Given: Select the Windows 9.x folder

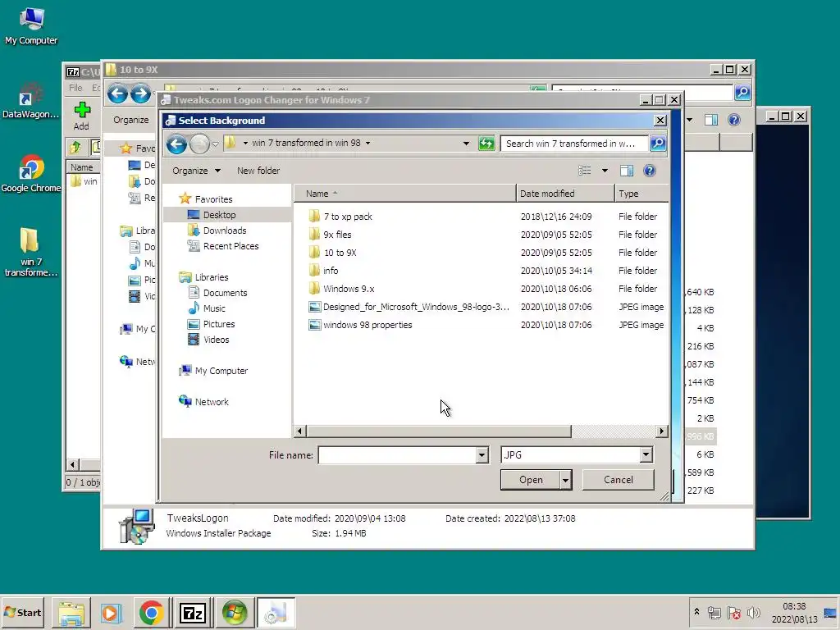Looking at the screenshot, I should tap(349, 289).
